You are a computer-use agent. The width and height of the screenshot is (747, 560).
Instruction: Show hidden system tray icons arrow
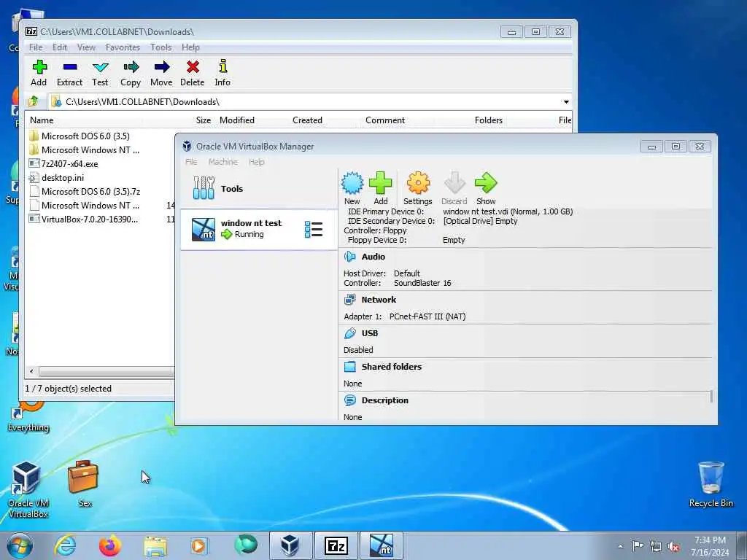click(620, 546)
